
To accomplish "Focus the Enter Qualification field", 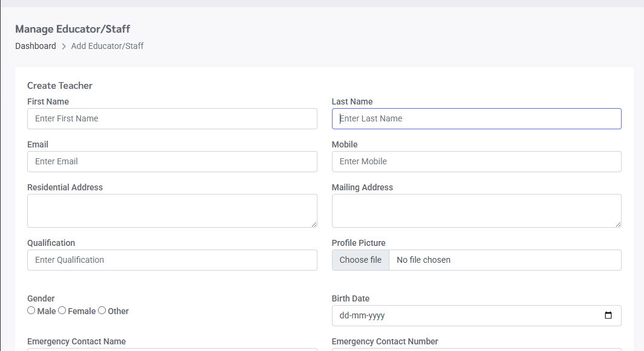I will 172,260.
